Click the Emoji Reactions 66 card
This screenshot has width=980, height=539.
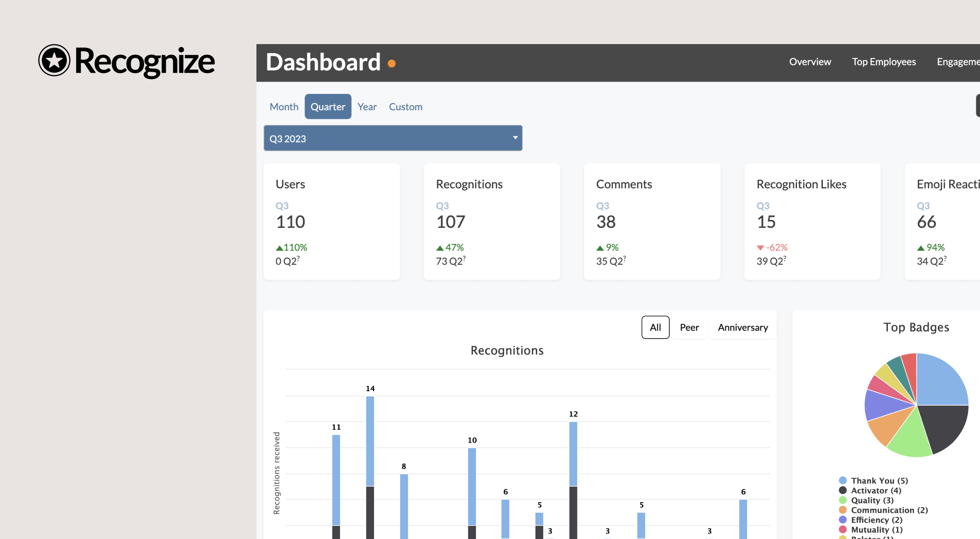tap(942, 221)
